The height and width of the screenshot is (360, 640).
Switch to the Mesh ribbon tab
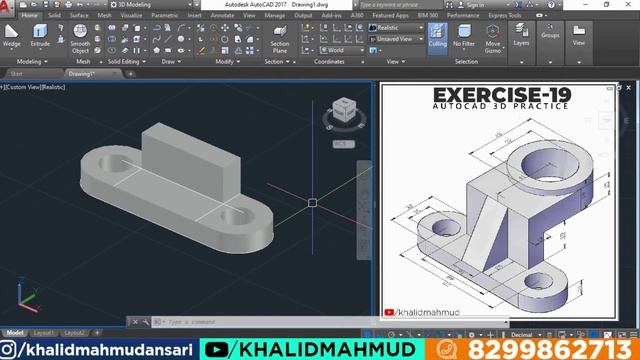(104, 16)
